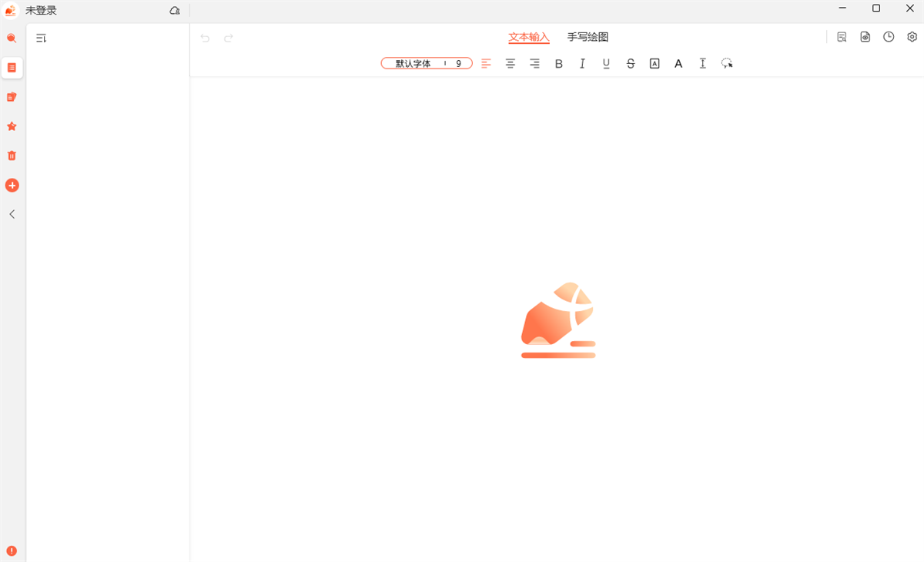Click the cloud sync icon
The height and width of the screenshot is (562, 924).
(x=175, y=11)
